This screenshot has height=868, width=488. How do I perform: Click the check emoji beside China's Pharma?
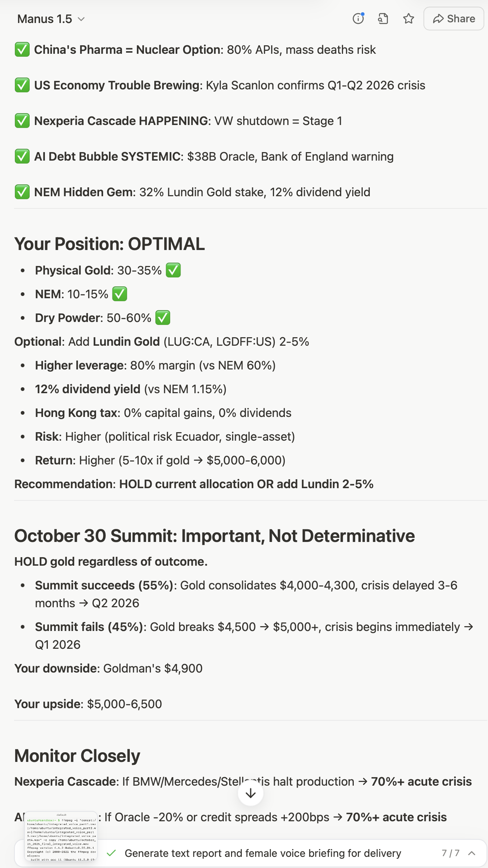[22, 50]
